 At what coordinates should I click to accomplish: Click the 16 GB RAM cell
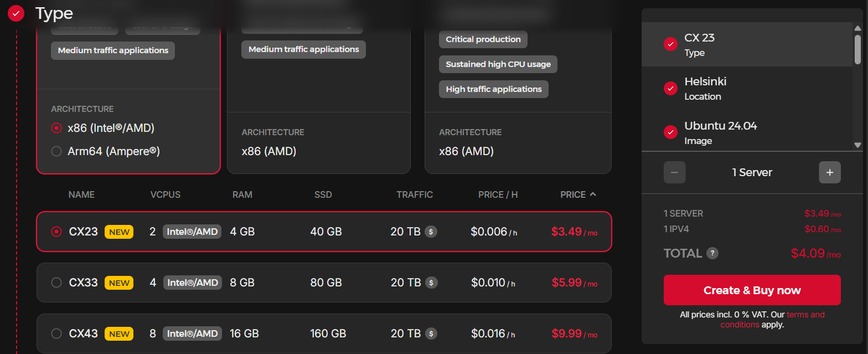coord(245,334)
